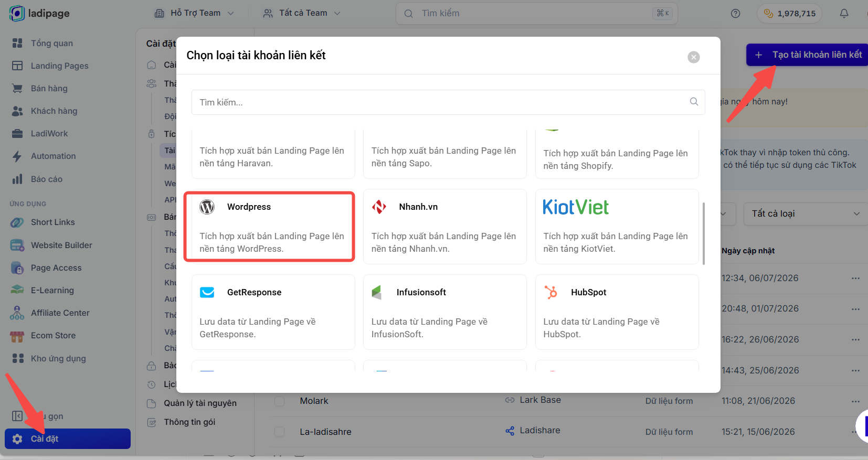The image size is (868, 460).
Task: Open more options for 14:43, 25/06/2026 row
Action: [855, 370]
